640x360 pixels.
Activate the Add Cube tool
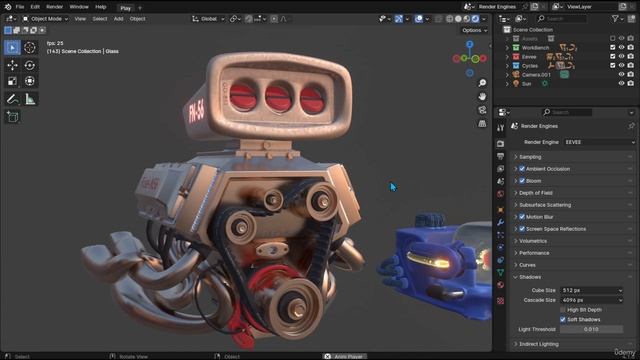[x=12, y=117]
